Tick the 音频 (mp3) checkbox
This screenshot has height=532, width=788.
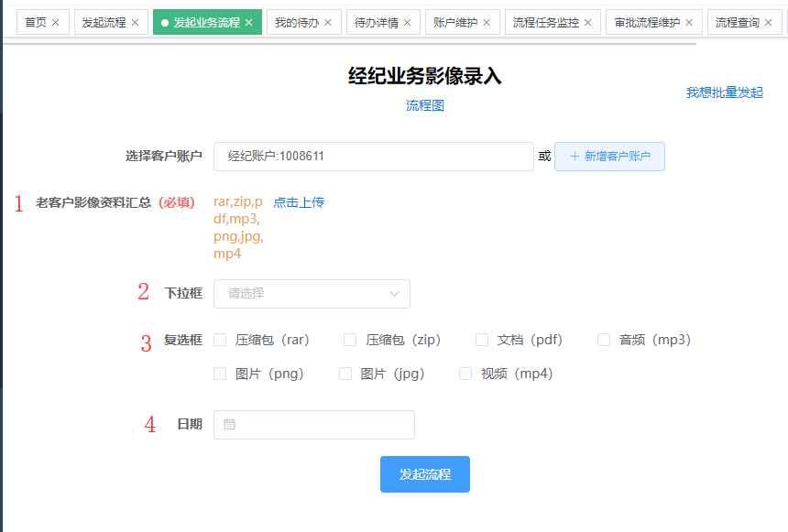(604, 340)
